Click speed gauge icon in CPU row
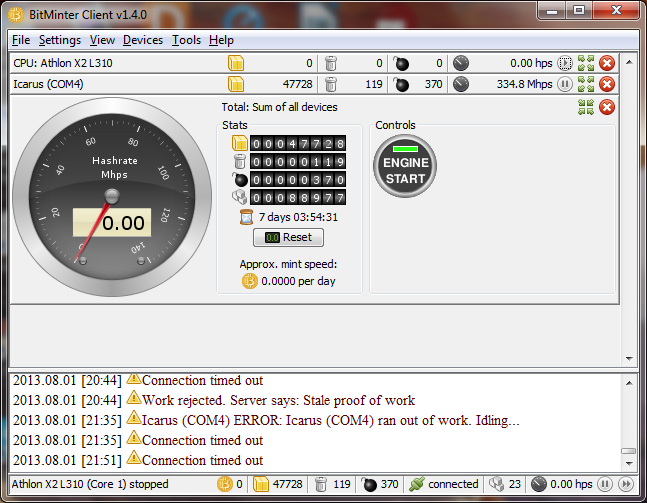 coord(461,63)
